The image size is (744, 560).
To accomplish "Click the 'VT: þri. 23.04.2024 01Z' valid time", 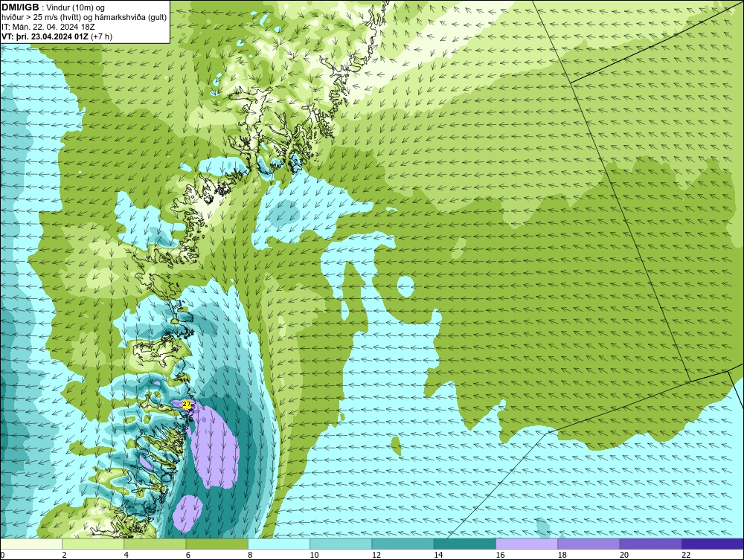I will pos(45,36).
